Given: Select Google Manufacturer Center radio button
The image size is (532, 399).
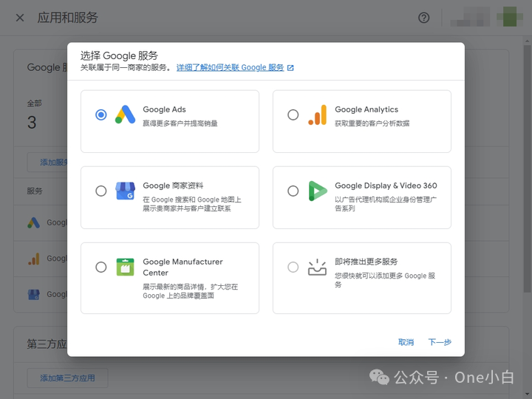Looking at the screenshot, I should tap(100, 267).
